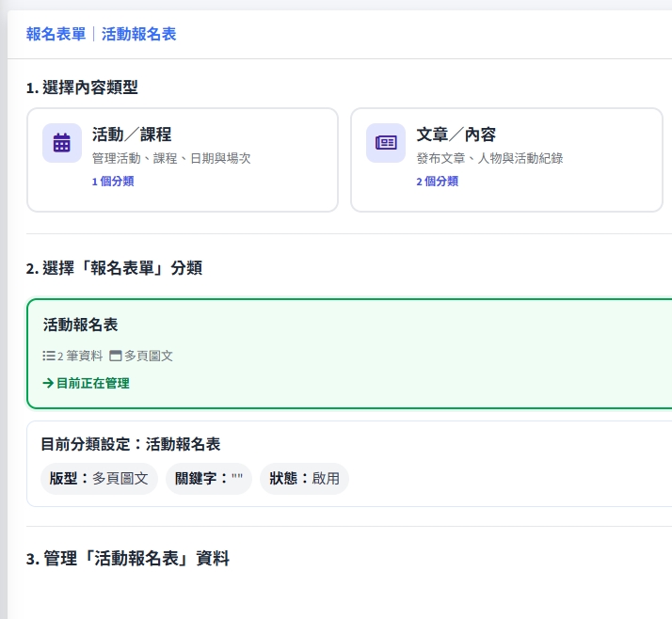Click the 1 個分類 link

coord(113,182)
